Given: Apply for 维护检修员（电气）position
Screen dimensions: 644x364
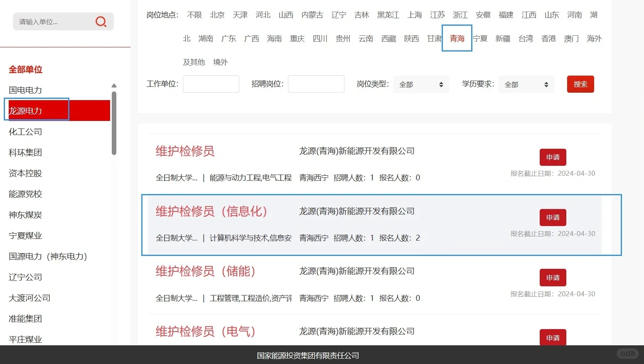Looking at the screenshot, I should coord(553,337).
